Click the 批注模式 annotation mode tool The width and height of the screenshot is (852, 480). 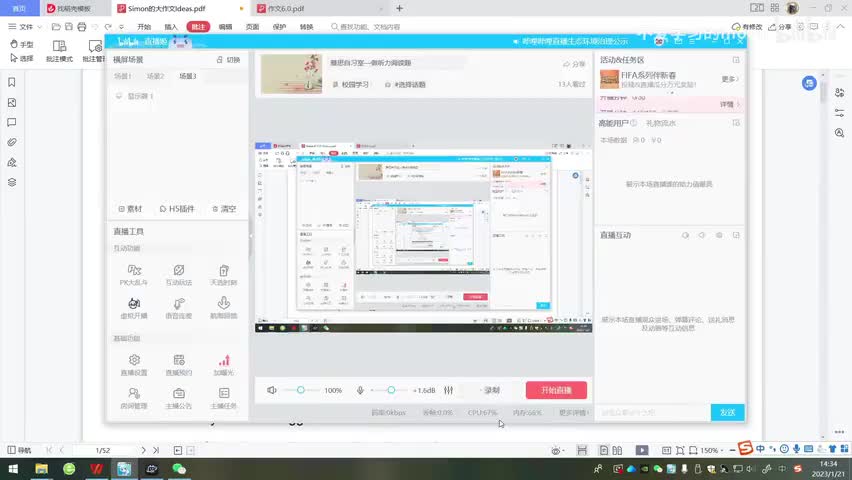click(x=59, y=51)
